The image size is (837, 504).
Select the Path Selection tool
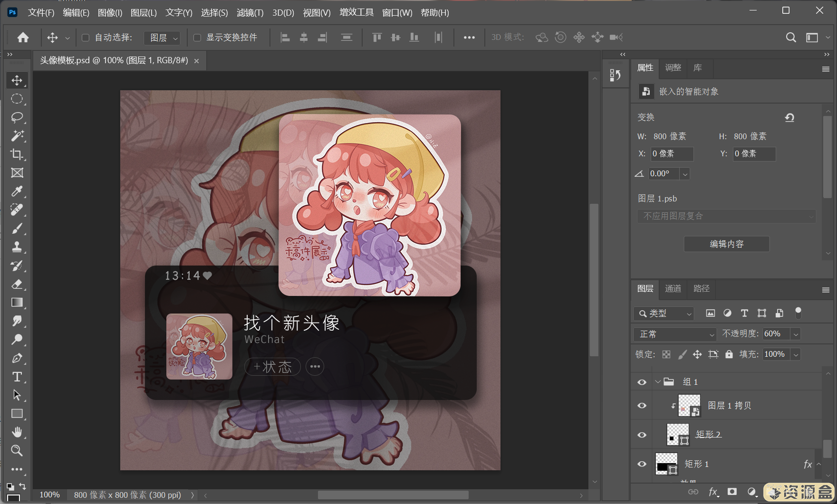point(17,395)
